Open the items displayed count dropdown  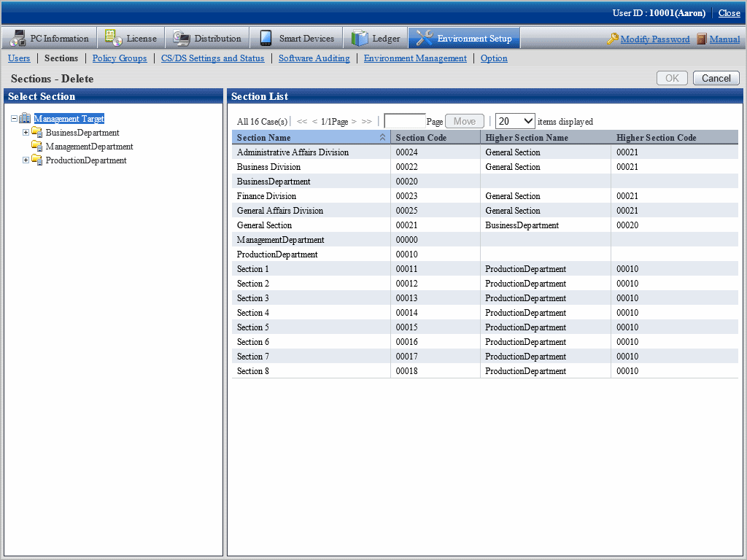click(x=515, y=122)
